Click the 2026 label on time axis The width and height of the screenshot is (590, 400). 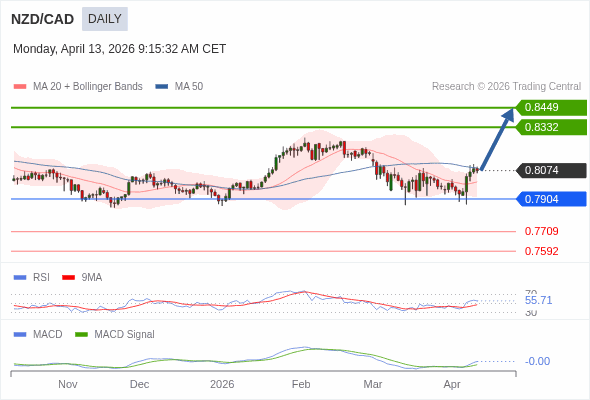click(222, 384)
